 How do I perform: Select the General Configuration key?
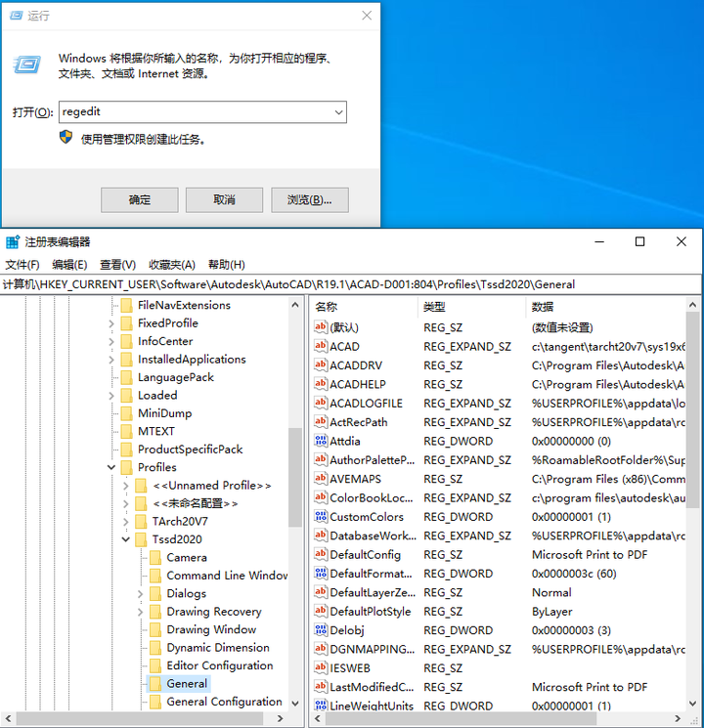225,702
